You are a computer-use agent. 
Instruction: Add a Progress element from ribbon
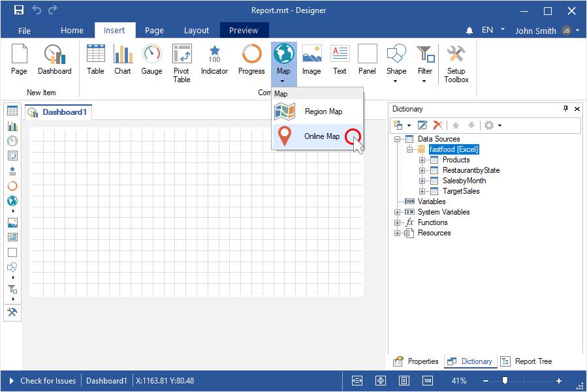click(251, 60)
